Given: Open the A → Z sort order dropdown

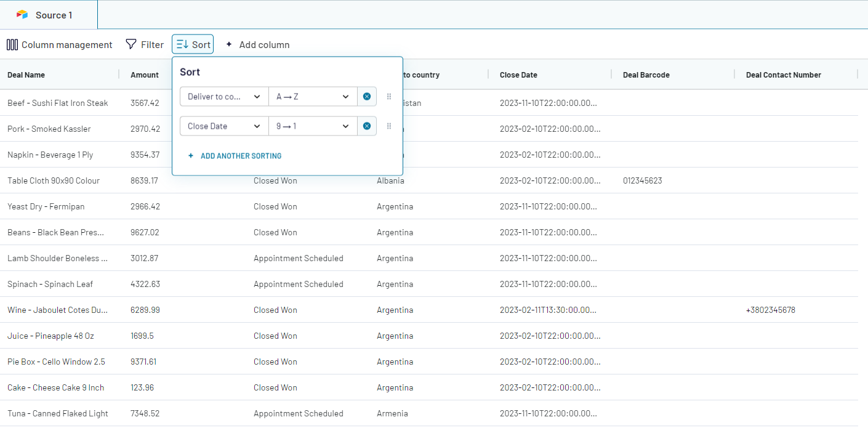Looking at the screenshot, I should (313, 97).
